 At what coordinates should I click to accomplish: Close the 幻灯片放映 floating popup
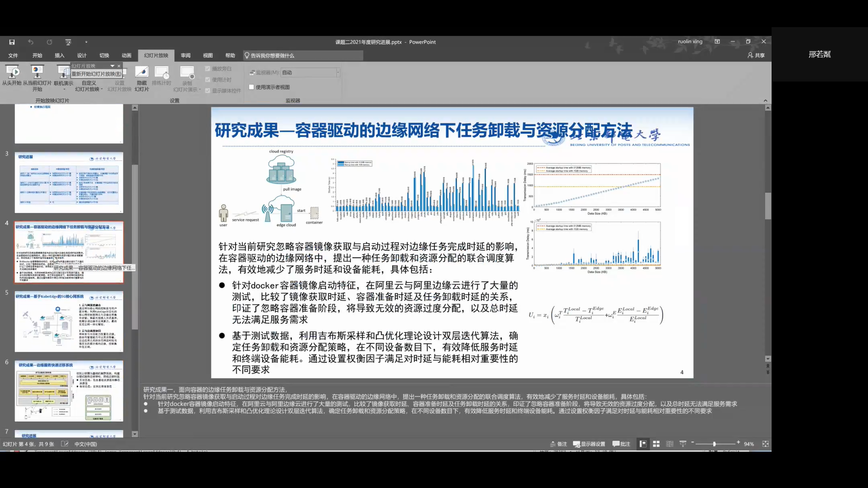point(119,66)
